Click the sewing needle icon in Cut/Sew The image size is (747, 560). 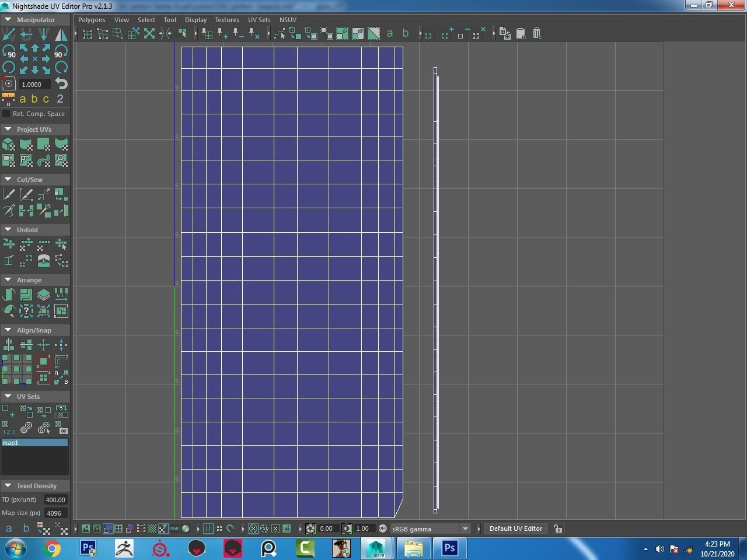(9, 211)
